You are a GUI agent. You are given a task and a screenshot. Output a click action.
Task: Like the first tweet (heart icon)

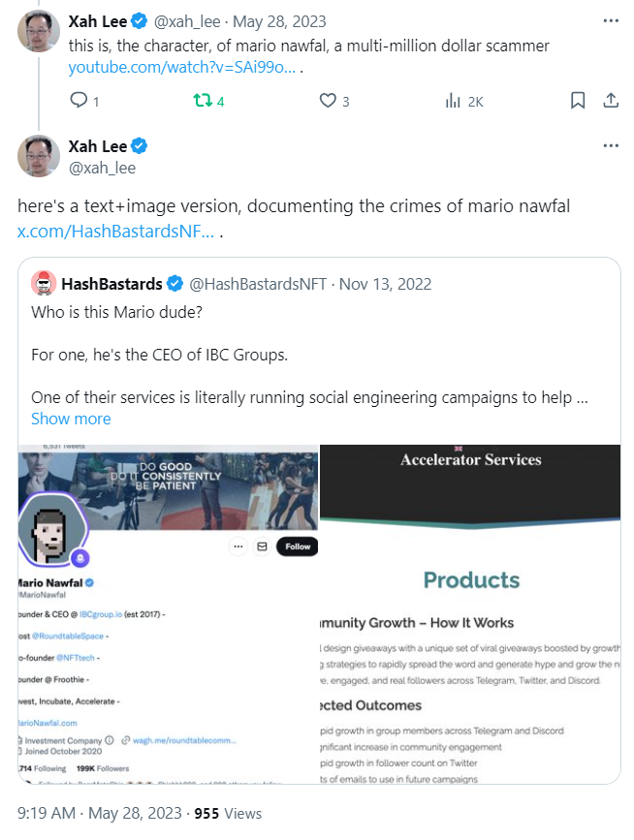pos(328,101)
